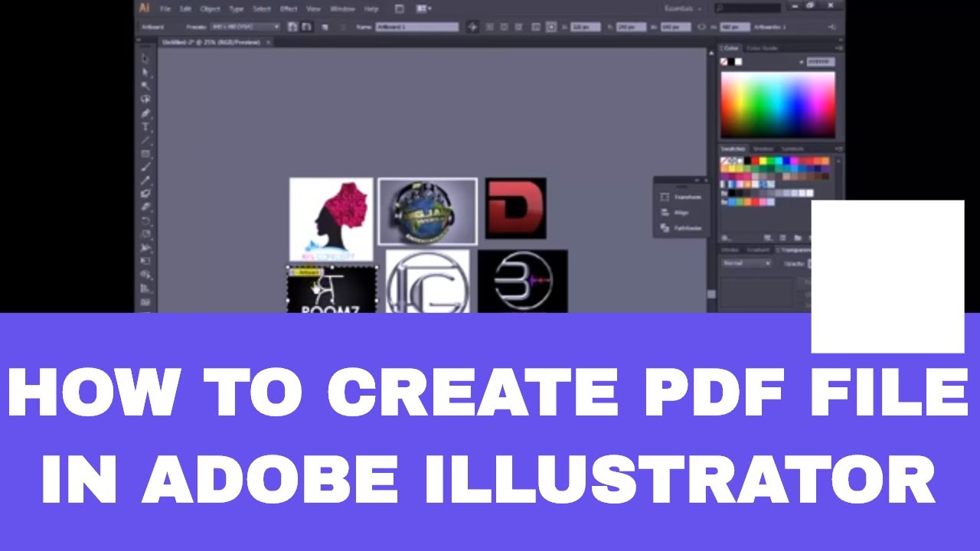Click the None color box in Color panel
Viewport: 980px width, 551px height.
(x=724, y=61)
